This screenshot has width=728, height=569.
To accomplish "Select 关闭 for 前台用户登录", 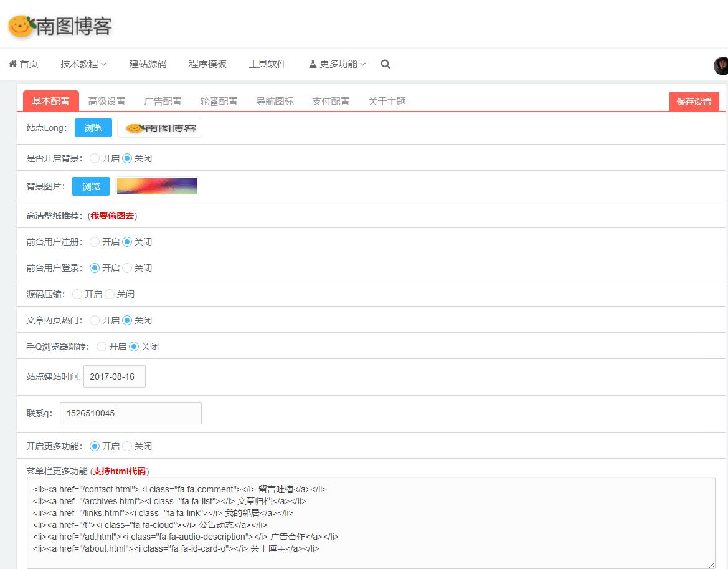I will (127, 268).
